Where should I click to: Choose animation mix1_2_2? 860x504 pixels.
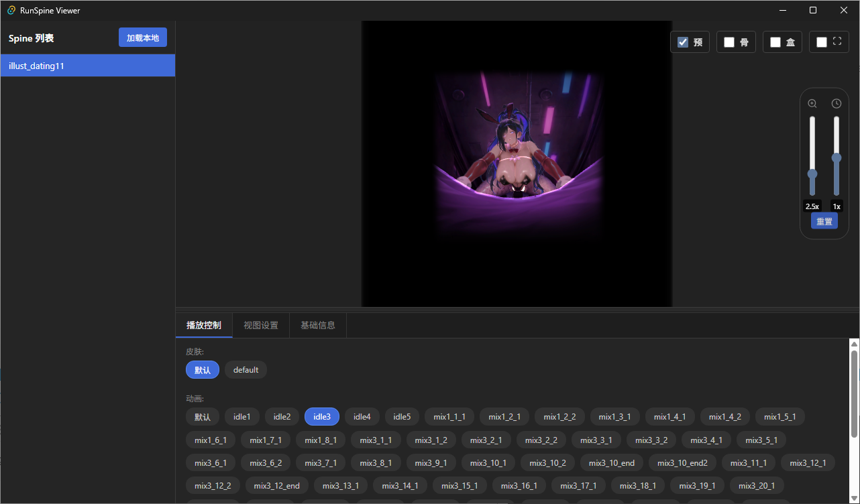click(x=559, y=417)
